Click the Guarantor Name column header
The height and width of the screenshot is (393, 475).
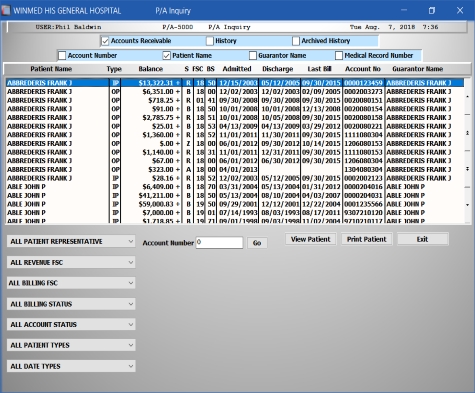click(418, 69)
